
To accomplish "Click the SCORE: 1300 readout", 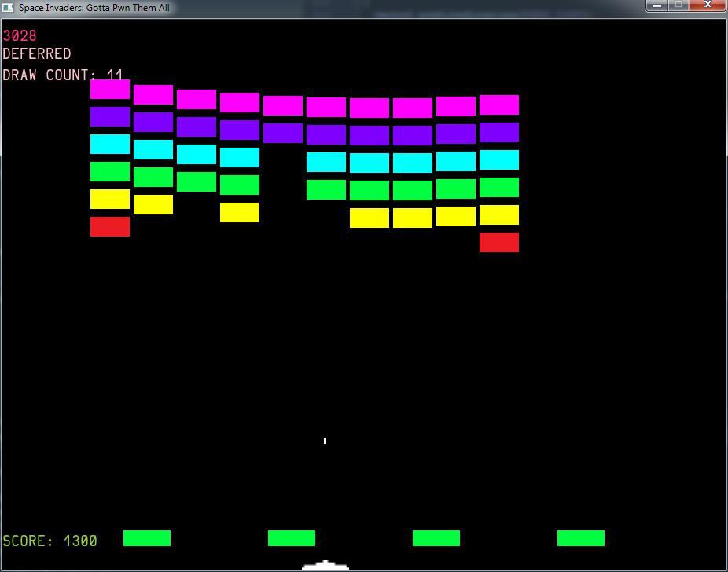I will coord(50,541).
